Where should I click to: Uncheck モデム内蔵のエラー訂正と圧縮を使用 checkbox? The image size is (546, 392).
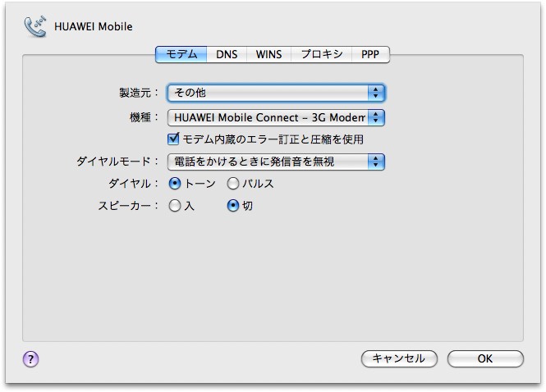tap(173, 139)
